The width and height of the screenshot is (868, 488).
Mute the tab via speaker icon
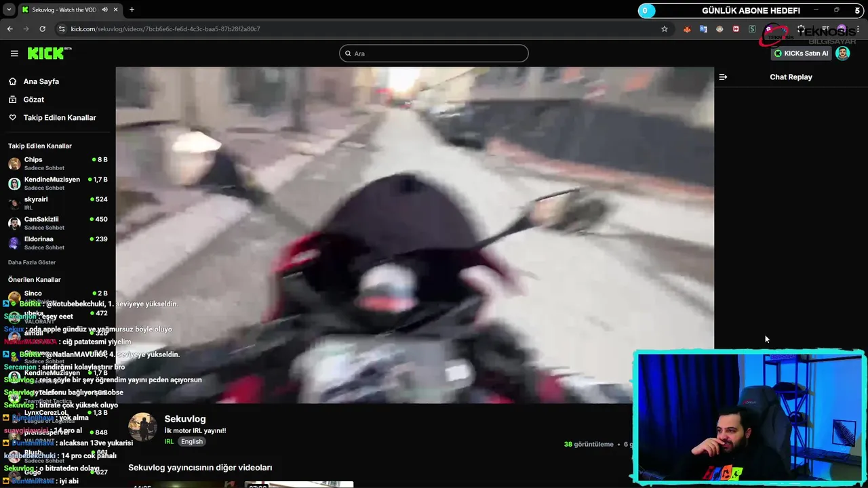click(104, 9)
